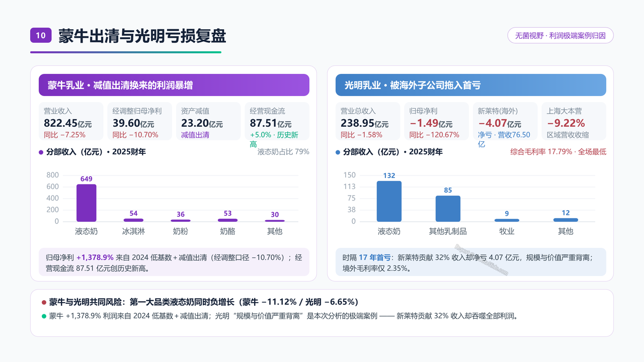
Task: Click the 同比 −120.67% text
Action: [434, 135]
